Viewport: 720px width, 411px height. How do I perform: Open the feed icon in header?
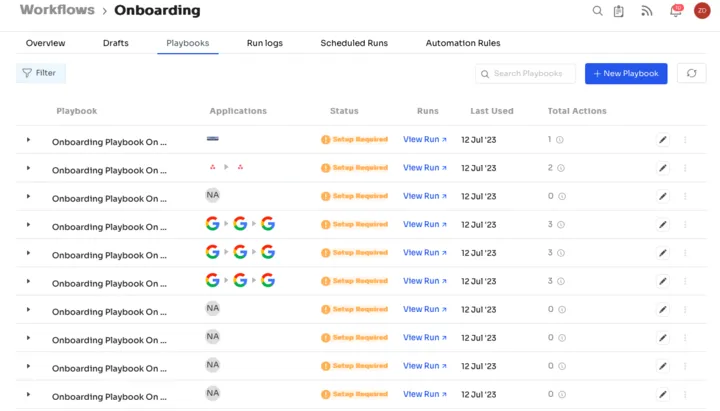[x=647, y=11]
